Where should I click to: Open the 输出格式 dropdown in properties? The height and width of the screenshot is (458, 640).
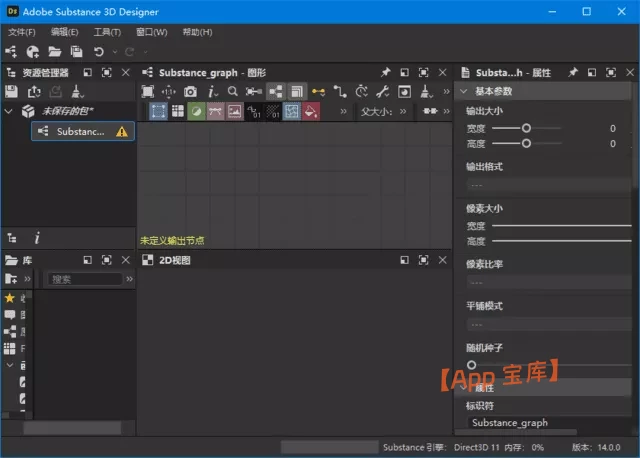click(x=548, y=184)
